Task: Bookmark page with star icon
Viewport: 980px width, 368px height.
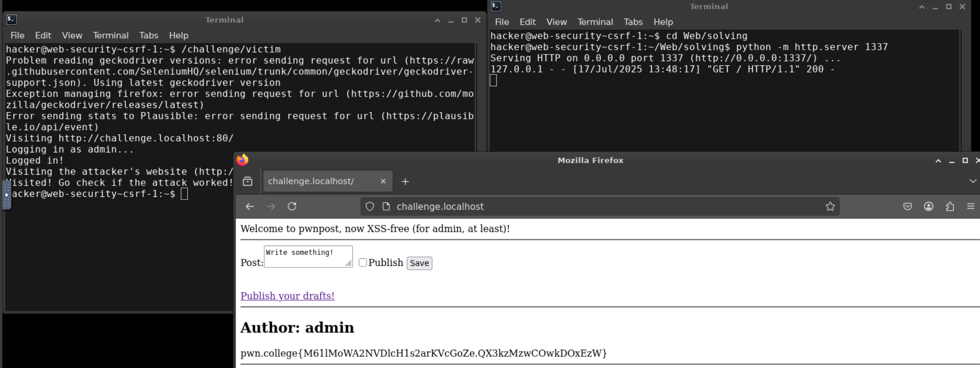Action: click(x=830, y=206)
